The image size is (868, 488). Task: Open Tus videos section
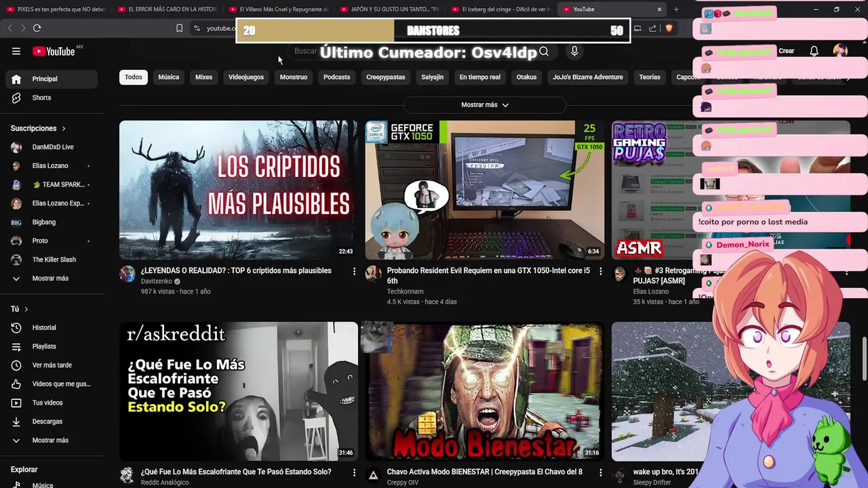click(x=52, y=403)
